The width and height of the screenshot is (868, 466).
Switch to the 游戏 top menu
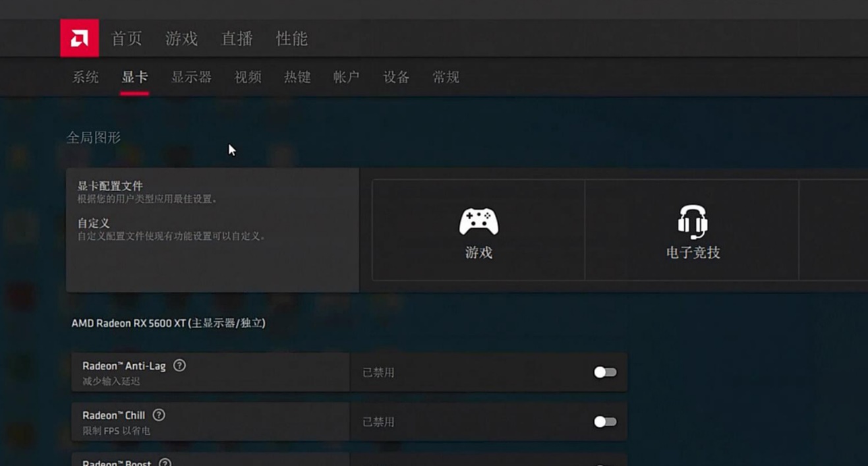181,39
